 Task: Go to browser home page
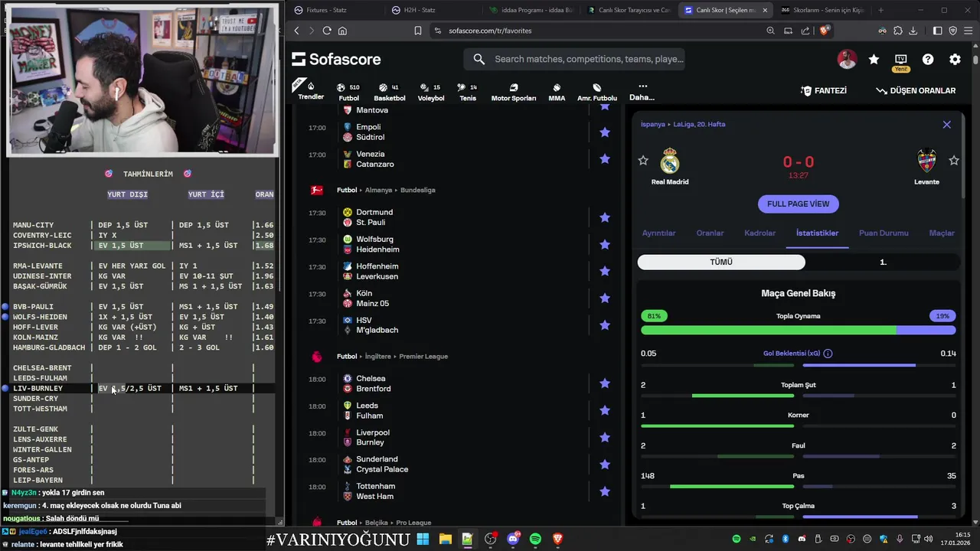pyautogui.click(x=342, y=31)
